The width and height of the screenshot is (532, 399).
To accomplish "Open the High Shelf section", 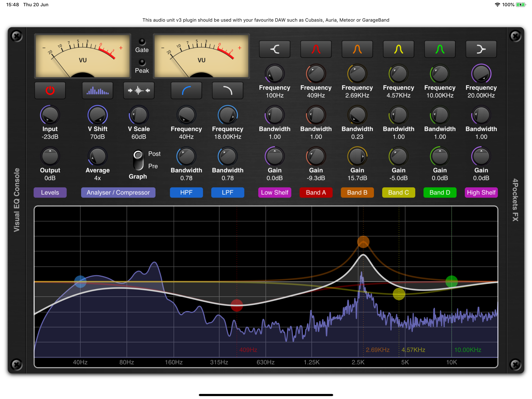I will (x=481, y=192).
